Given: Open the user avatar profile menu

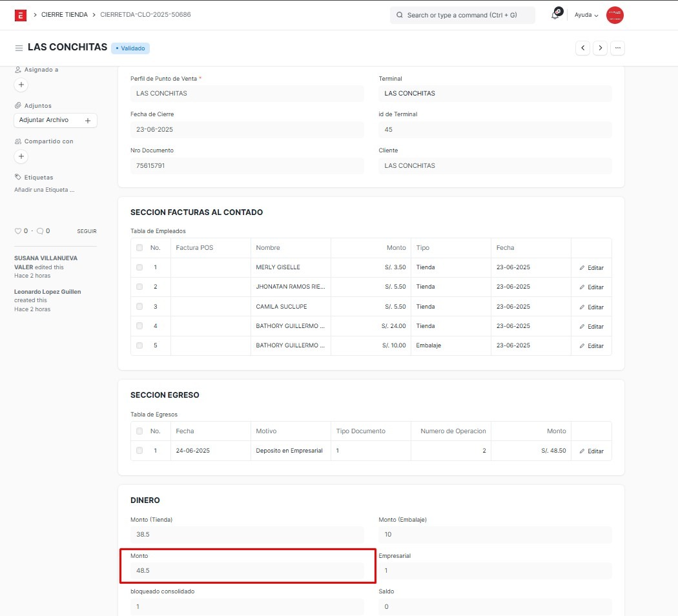Looking at the screenshot, I should pos(615,15).
